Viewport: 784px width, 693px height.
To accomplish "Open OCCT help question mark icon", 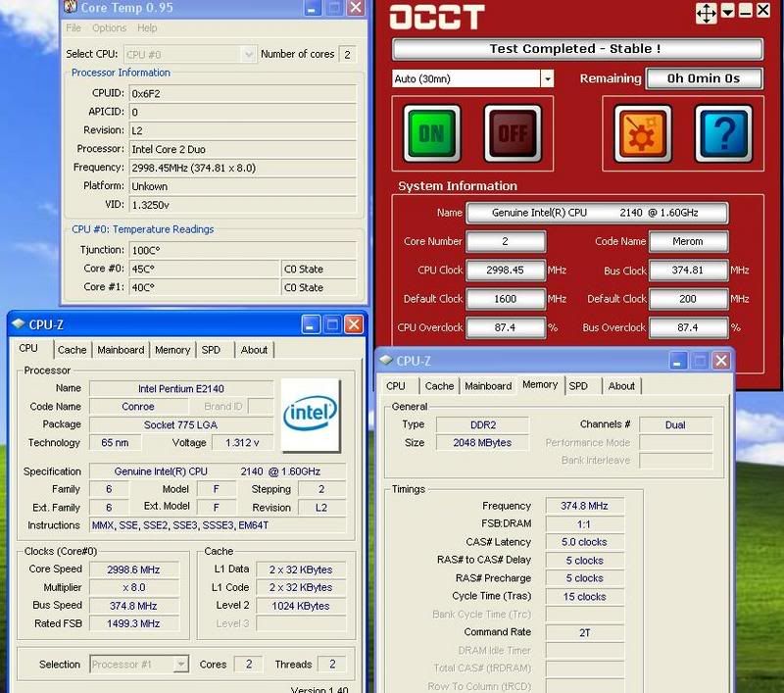I will click(723, 133).
